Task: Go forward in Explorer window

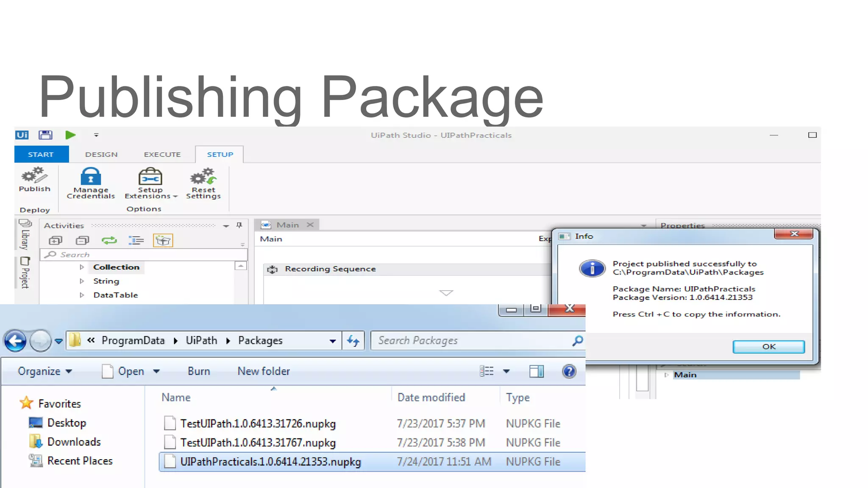Action: pyautogui.click(x=41, y=341)
